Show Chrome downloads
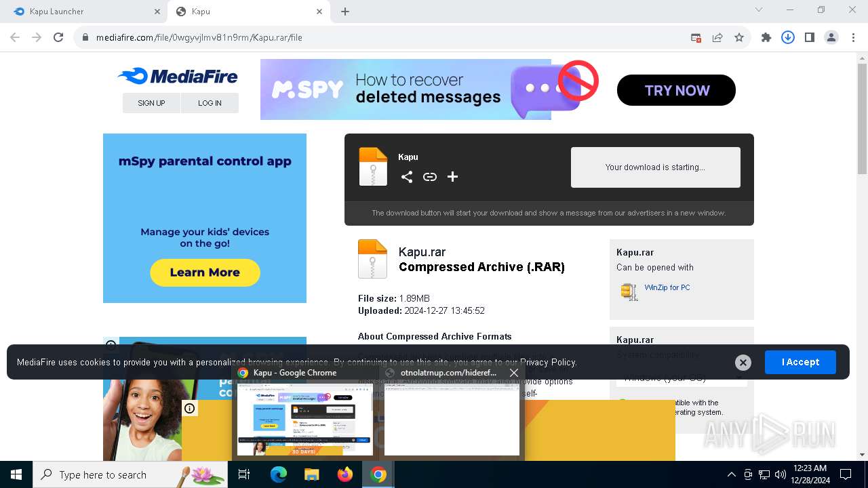Image resolution: width=868 pixels, height=488 pixels. [788, 37]
